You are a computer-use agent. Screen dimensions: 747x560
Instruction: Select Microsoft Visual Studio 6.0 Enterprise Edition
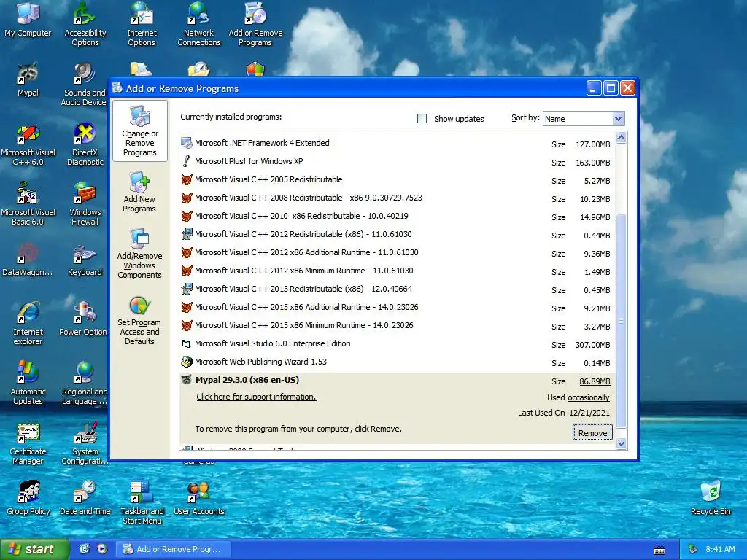398,344
